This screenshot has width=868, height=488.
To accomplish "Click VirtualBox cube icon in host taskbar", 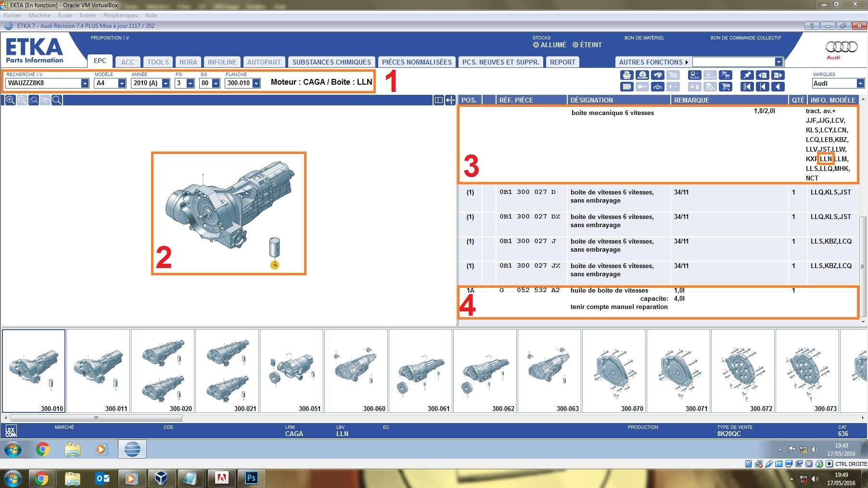I will pyautogui.click(x=161, y=478).
